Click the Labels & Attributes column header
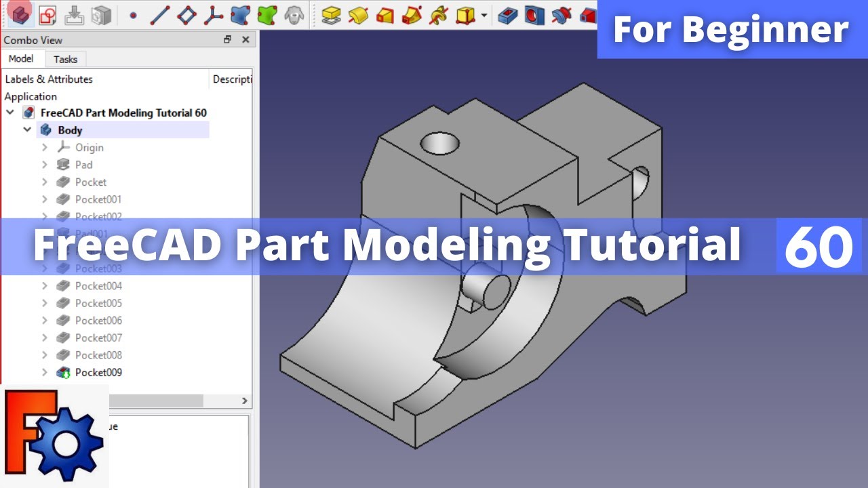Viewport: 868px width, 488px height. (x=49, y=79)
